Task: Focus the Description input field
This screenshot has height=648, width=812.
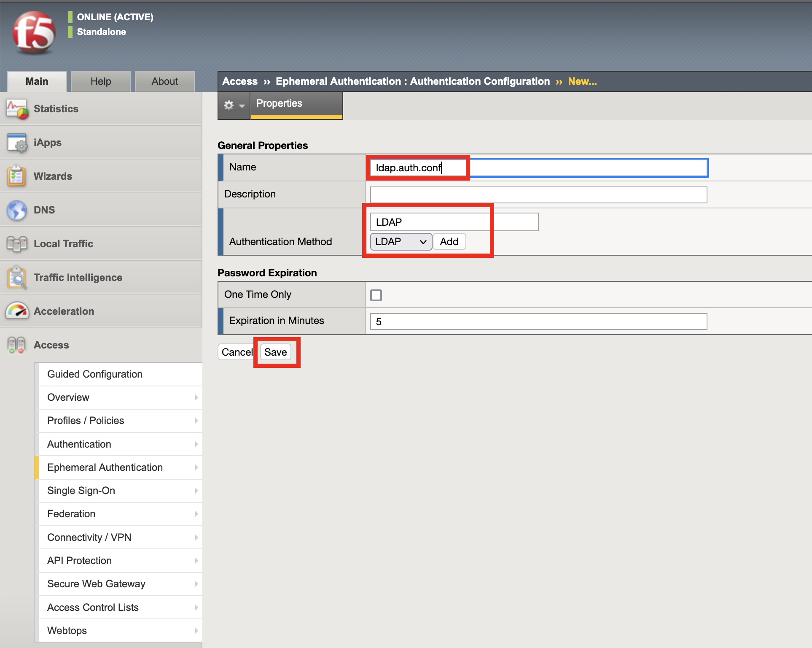Action: coord(538,195)
